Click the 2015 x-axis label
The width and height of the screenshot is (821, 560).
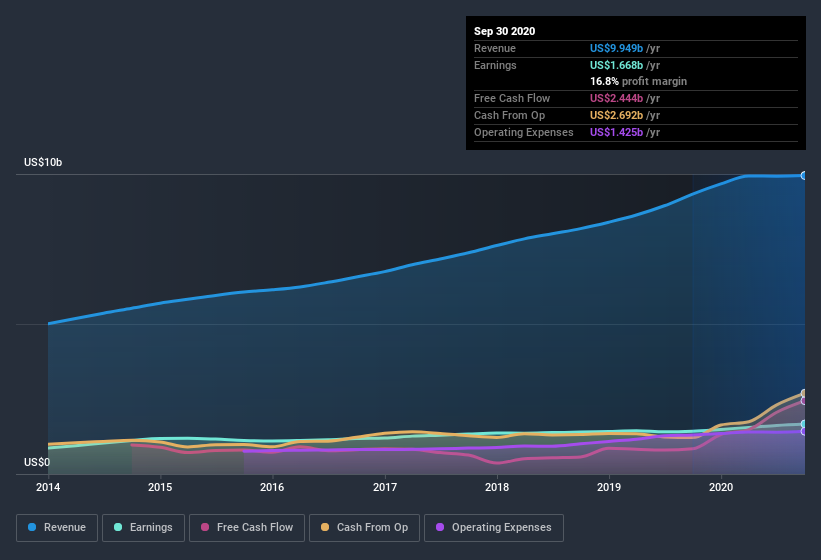(x=160, y=487)
